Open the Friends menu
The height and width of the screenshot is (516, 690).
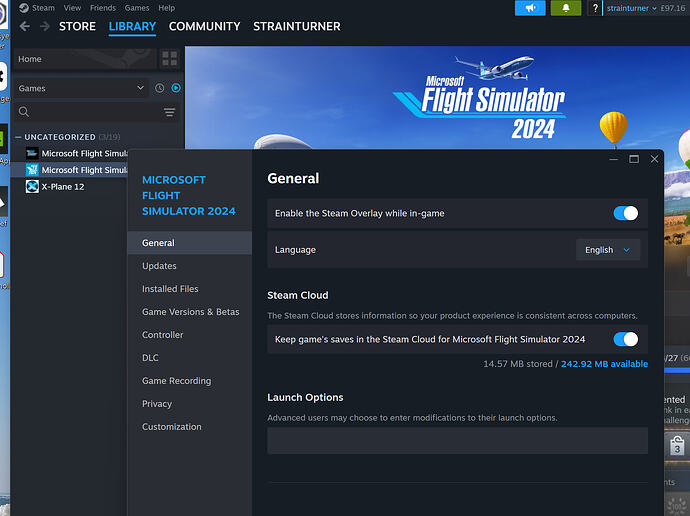point(103,8)
